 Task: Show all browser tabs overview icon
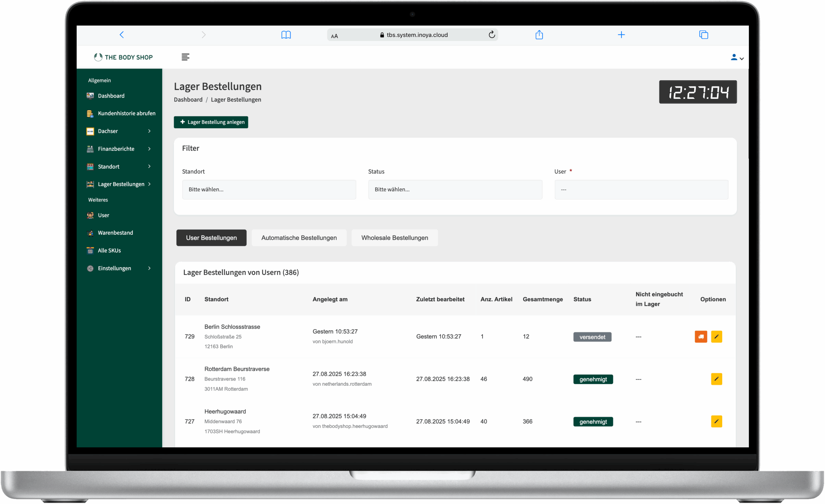704,34
